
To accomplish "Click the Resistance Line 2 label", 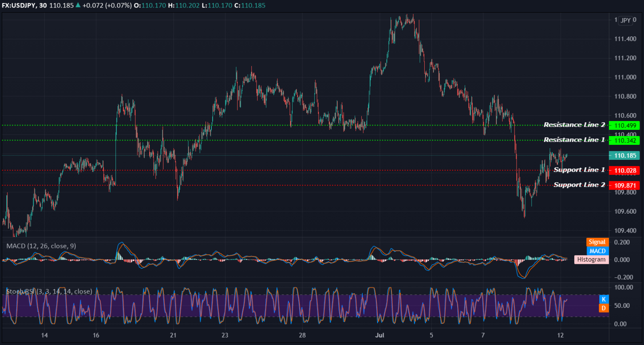I will coord(574,125).
